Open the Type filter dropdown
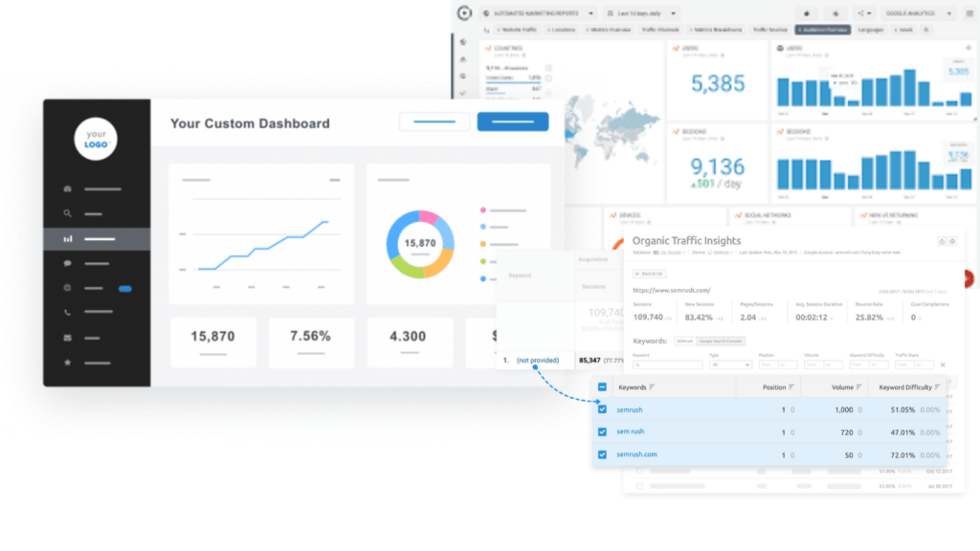 click(730, 364)
